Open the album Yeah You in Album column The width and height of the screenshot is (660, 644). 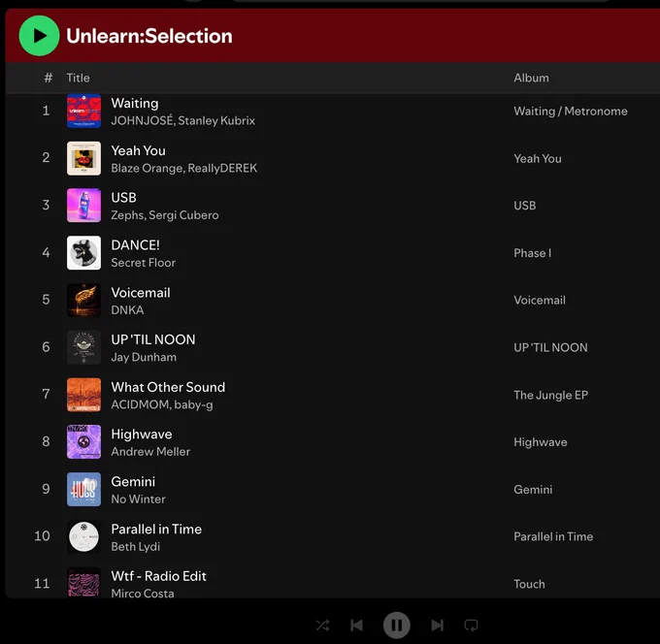click(x=538, y=159)
